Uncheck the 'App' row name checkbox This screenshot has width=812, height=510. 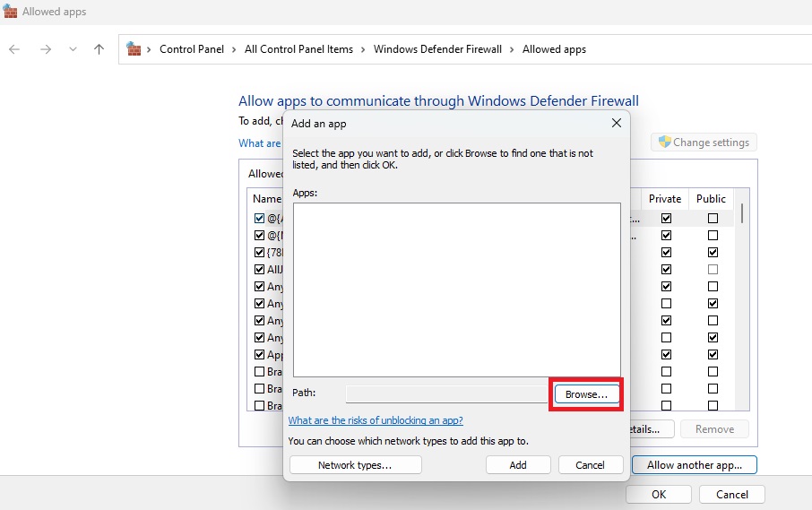259,355
